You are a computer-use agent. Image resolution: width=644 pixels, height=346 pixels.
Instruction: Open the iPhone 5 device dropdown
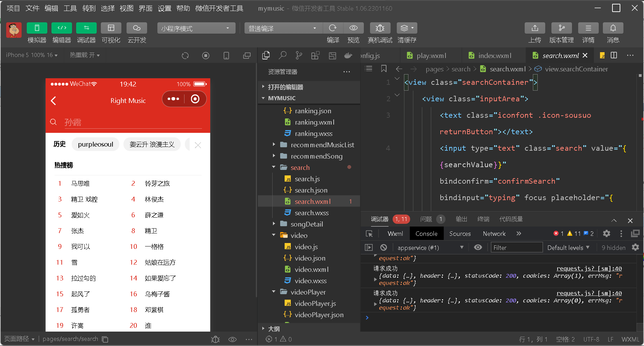click(31, 55)
